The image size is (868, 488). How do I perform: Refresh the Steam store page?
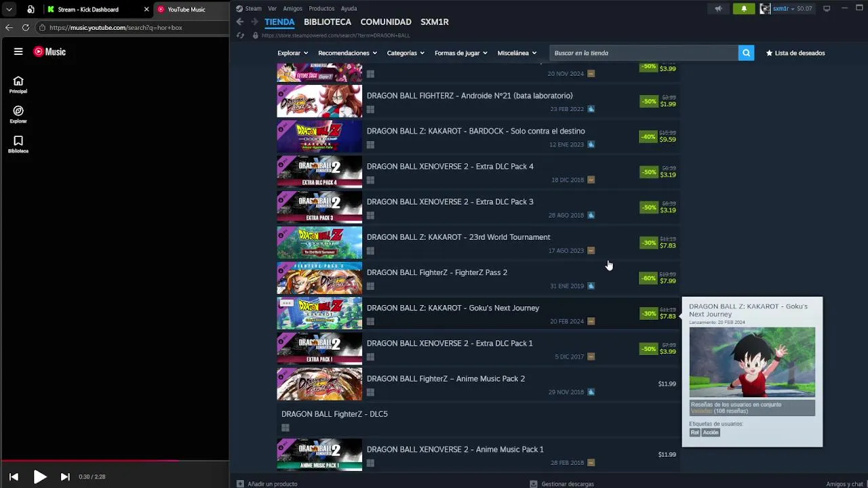pos(240,35)
